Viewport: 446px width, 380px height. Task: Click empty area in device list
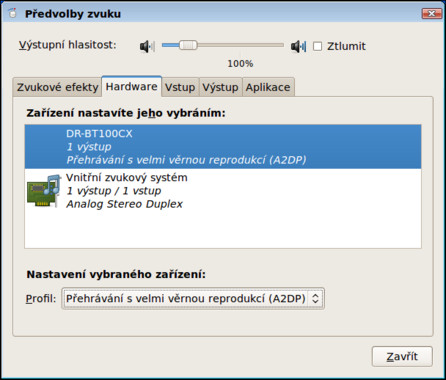(x=223, y=230)
